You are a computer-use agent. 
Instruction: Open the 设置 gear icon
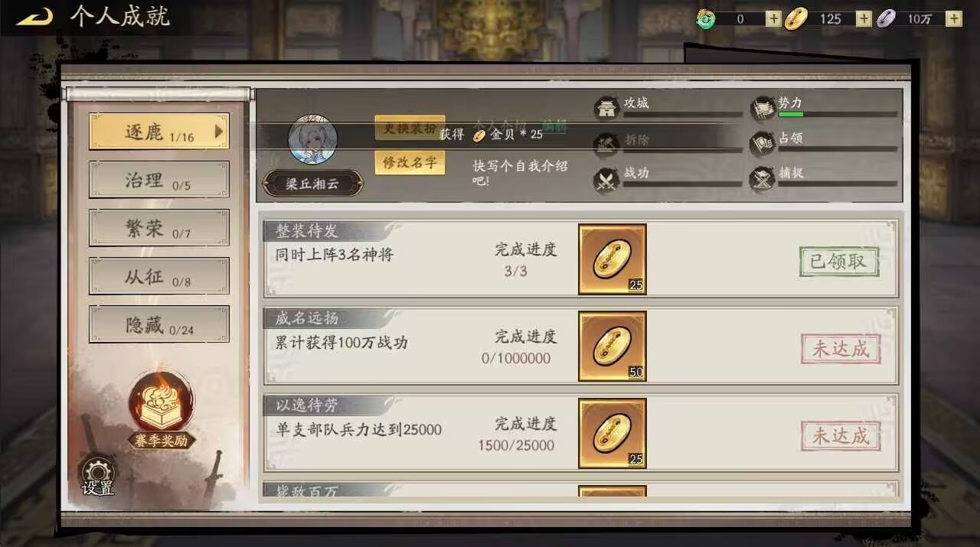[98, 473]
